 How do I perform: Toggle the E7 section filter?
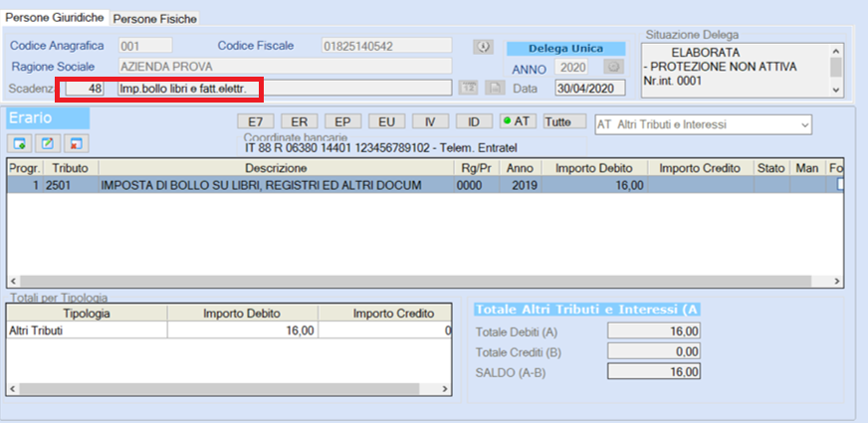[254, 121]
